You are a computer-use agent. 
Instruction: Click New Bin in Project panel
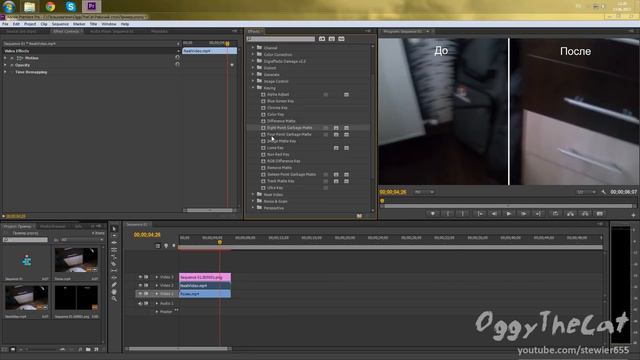tap(88, 349)
